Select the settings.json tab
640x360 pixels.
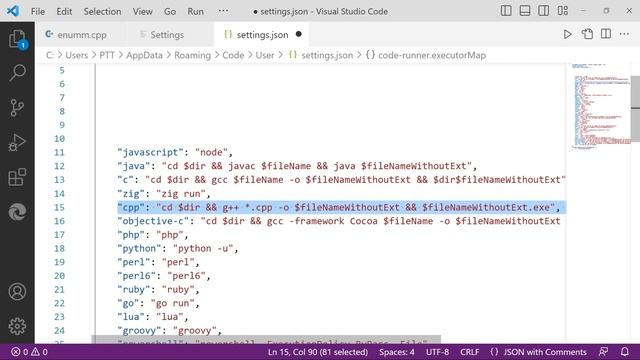[x=262, y=35]
